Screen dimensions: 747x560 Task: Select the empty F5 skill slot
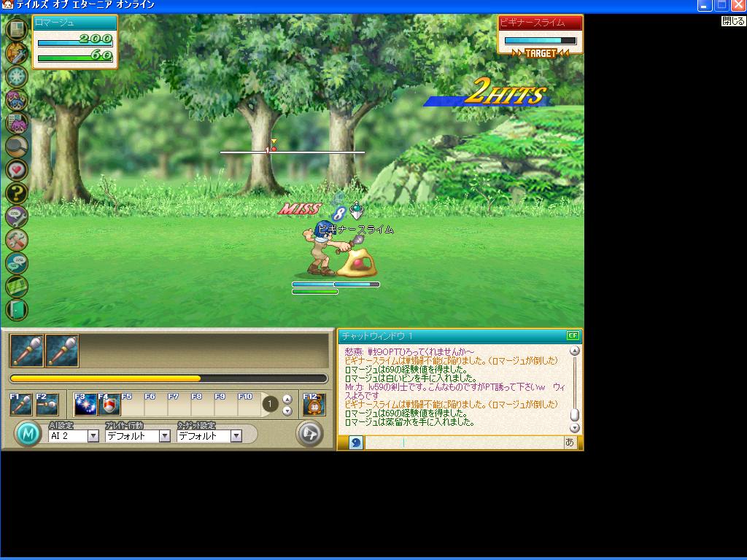coord(133,404)
